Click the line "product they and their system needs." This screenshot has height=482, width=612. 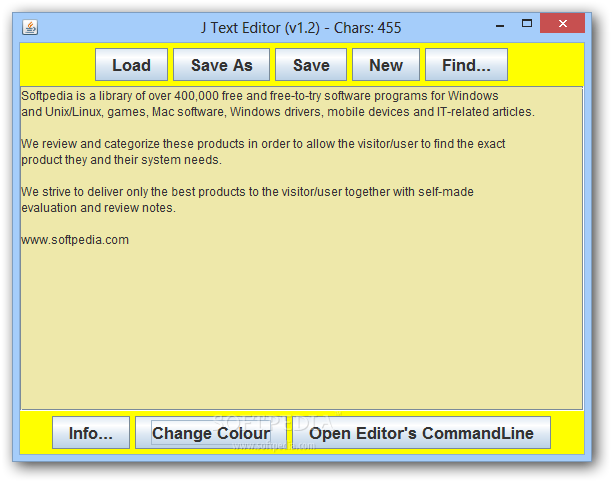click(121, 160)
